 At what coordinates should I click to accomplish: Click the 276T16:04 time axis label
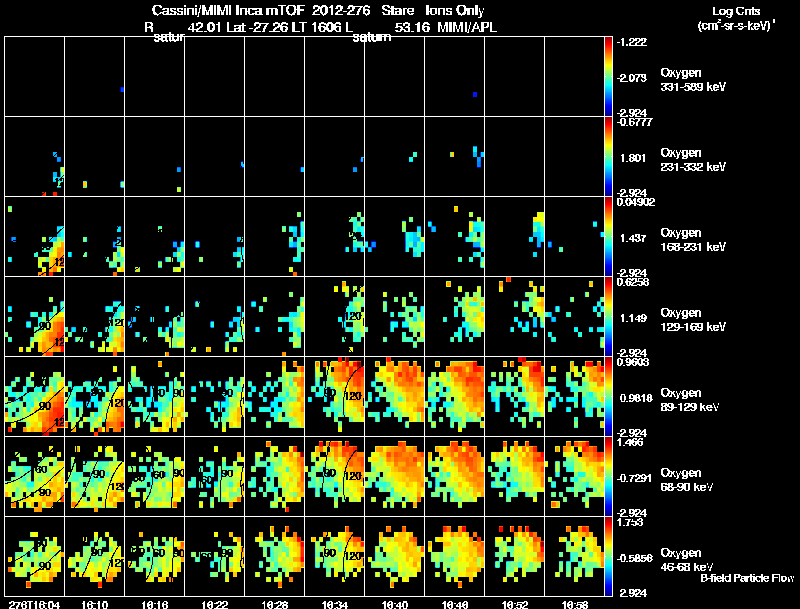(x=35, y=604)
